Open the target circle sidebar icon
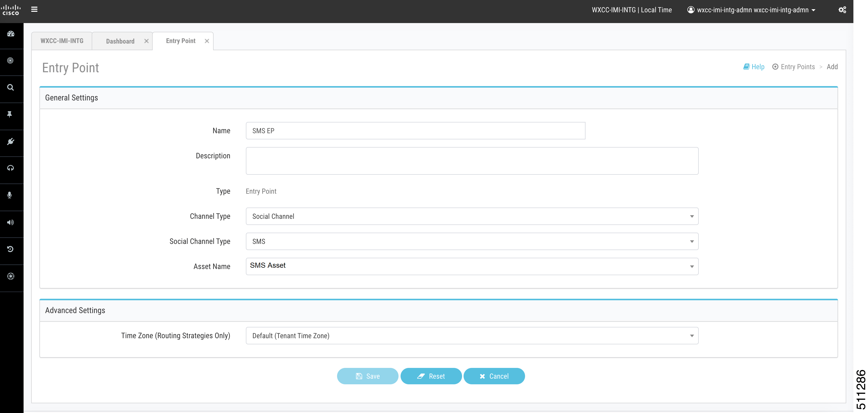 click(11, 61)
